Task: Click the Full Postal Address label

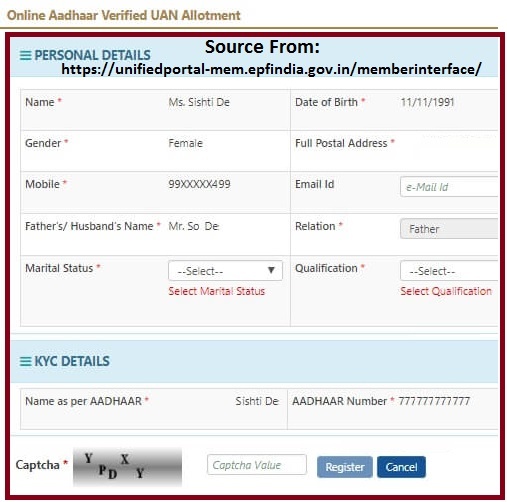Action: [x=341, y=143]
